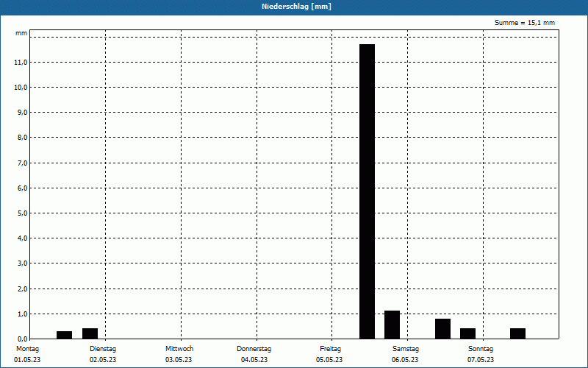Click the Sonntag precipitation bar

point(517,333)
